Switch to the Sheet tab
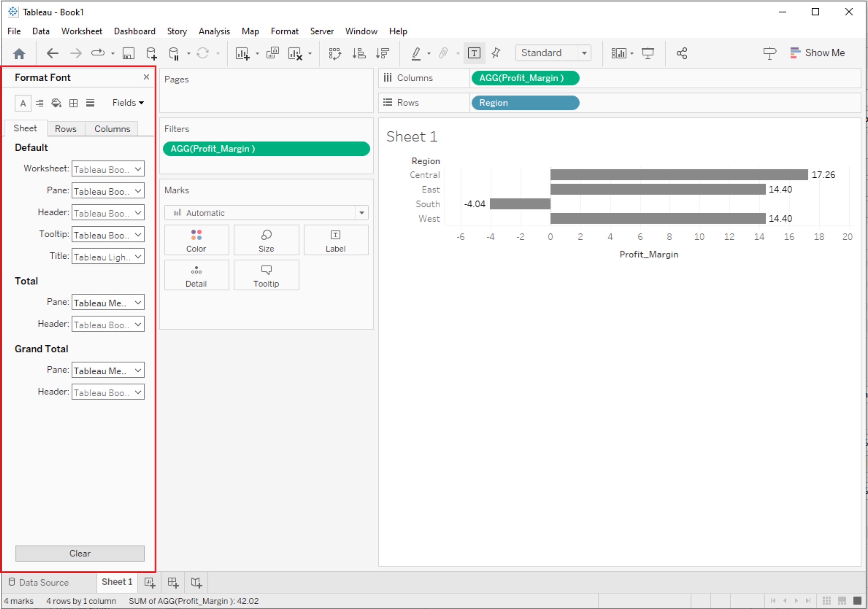Screen dimensions: 868x609 25,129
